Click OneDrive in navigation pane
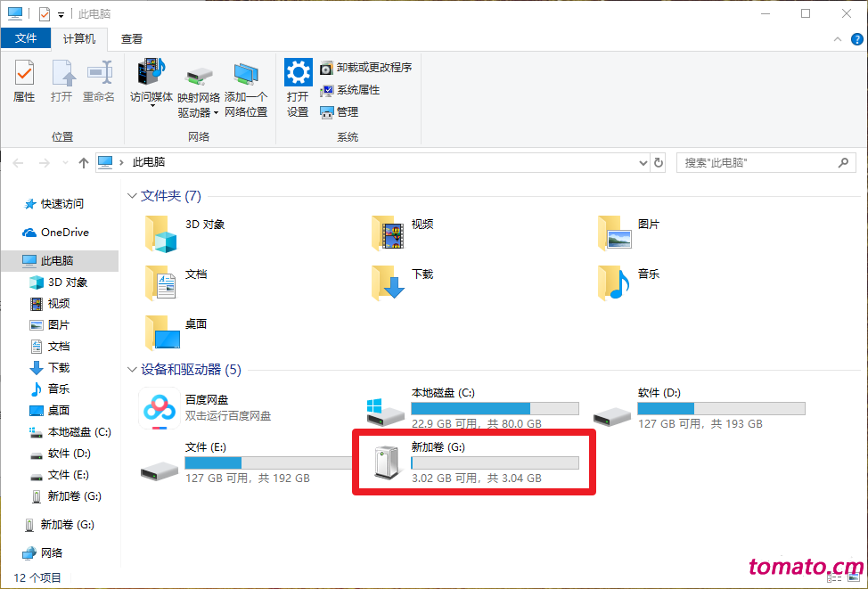 (55, 233)
